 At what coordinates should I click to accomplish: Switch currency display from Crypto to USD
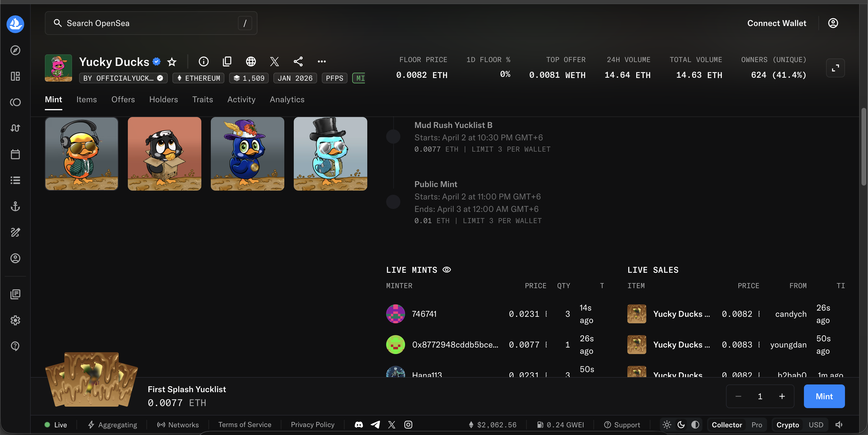[816, 425]
